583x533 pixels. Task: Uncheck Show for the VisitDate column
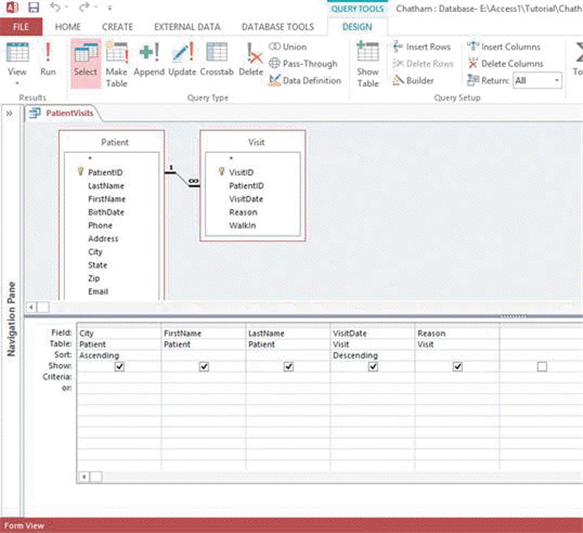point(373,366)
